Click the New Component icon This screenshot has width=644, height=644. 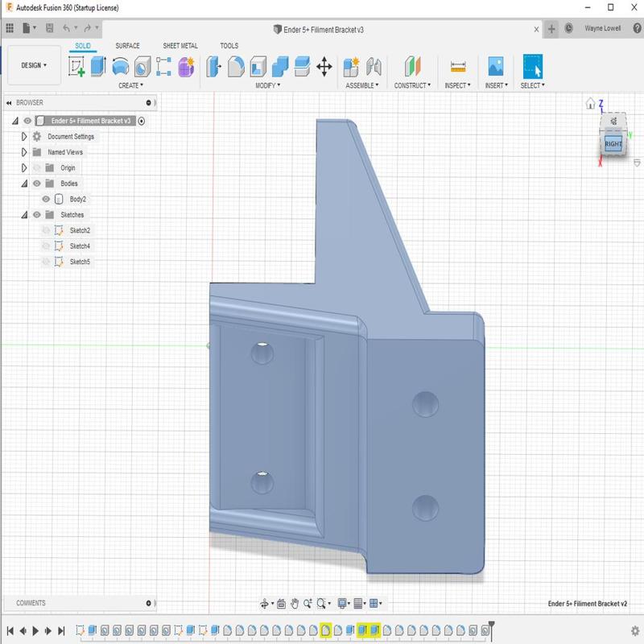click(351, 67)
